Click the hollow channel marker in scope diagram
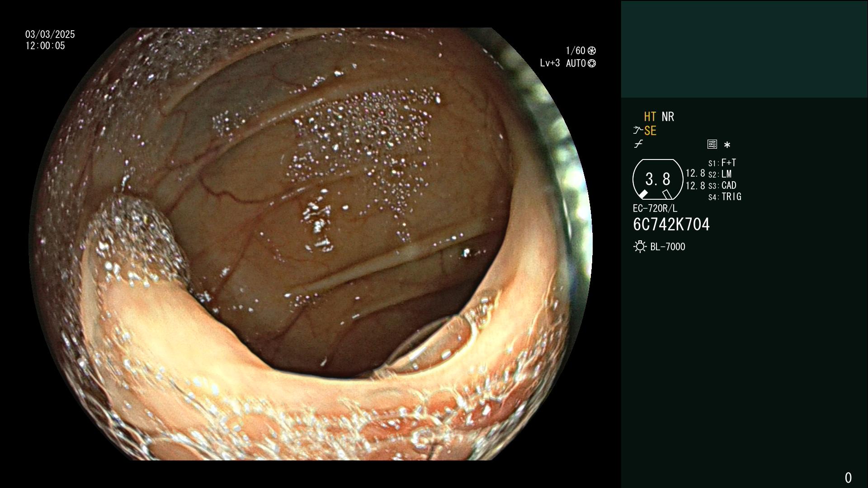868x488 pixels. [667, 194]
